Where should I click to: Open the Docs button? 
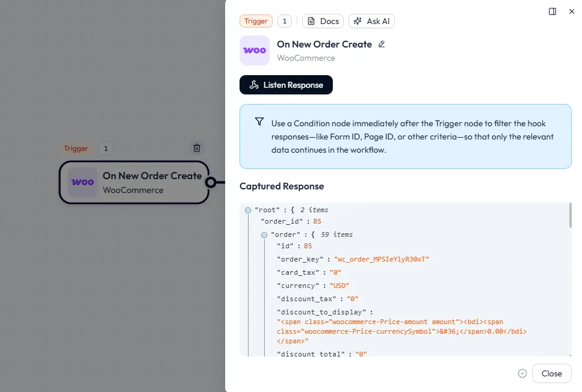point(323,21)
